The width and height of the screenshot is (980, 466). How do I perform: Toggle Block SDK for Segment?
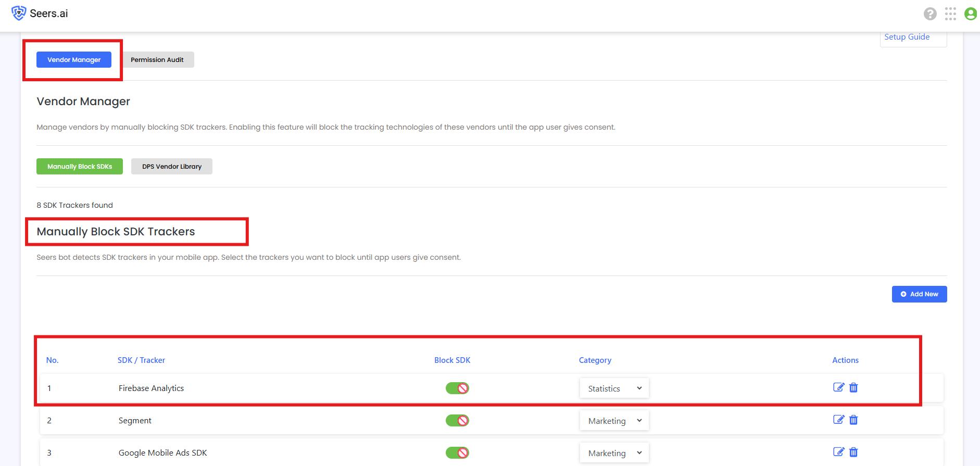coord(457,421)
